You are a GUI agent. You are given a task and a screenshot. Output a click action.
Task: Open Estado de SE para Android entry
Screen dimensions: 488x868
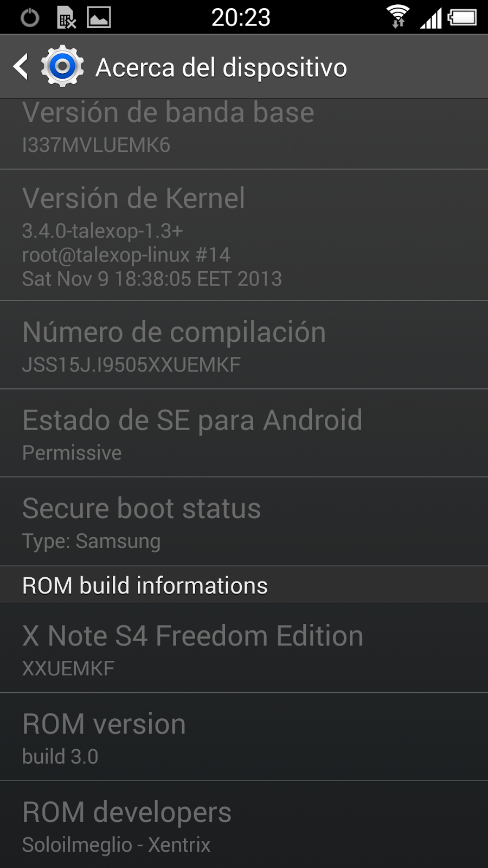pos(244,433)
